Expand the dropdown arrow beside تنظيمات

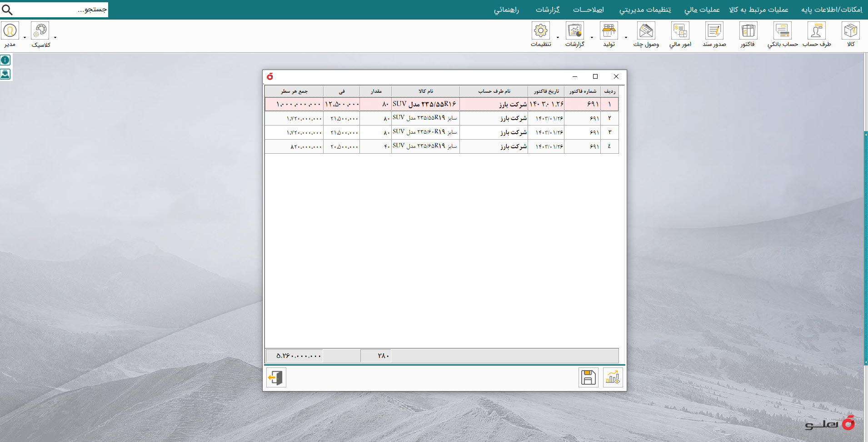558,37
